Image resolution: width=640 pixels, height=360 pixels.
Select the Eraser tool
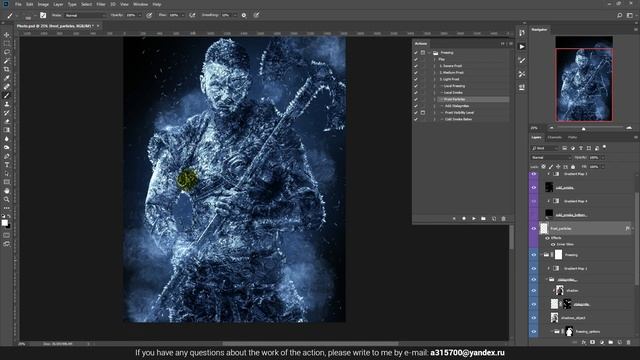click(x=7, y=121)
